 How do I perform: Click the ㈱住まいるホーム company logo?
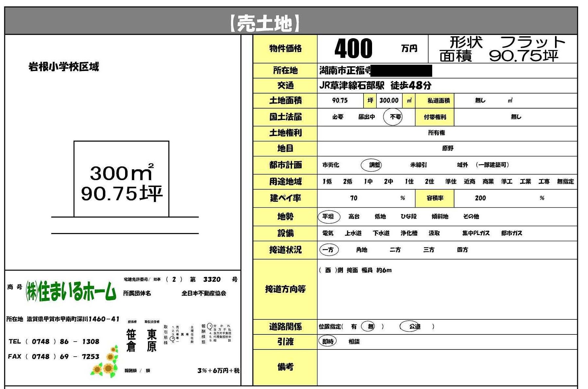(x=71, y=291)
